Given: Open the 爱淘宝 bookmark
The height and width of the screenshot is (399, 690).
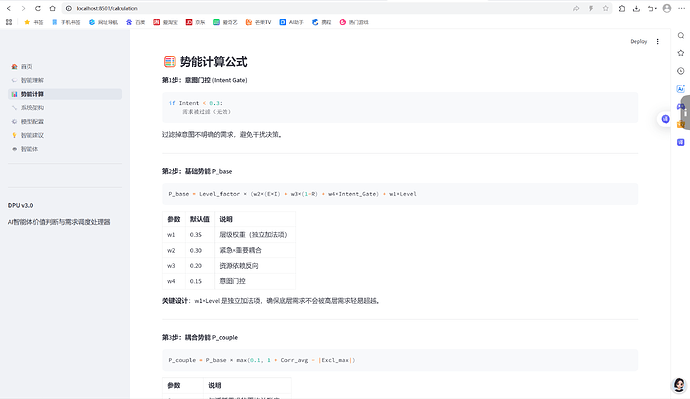Looking at the screenshot, I should [165, 22].
